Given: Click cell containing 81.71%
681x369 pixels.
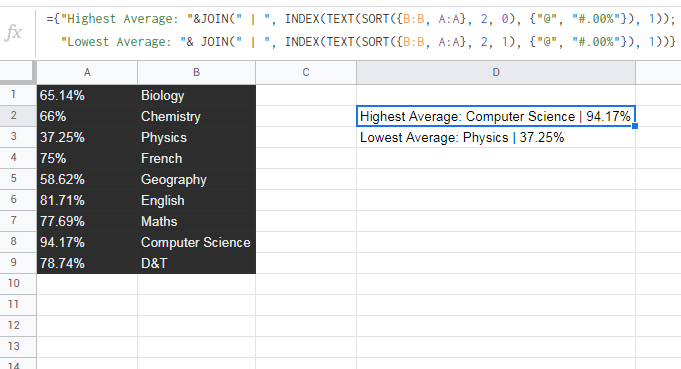Looking at the screenshot, I should click(87, 200).
